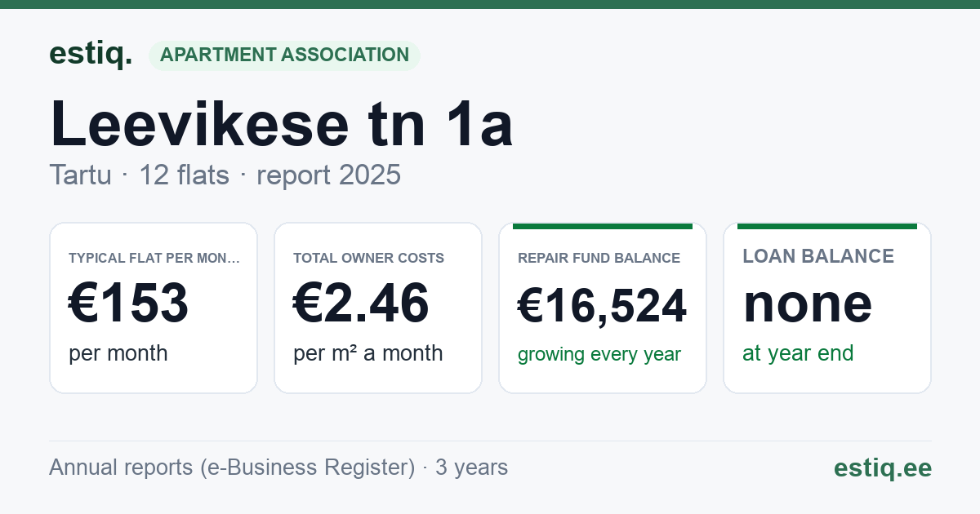Click 'at year end' text

798,353
